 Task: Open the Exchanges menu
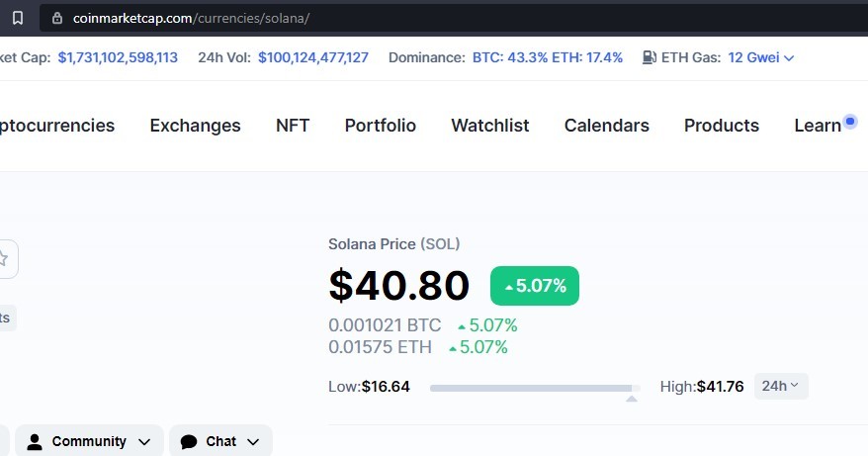click(196, 126)
